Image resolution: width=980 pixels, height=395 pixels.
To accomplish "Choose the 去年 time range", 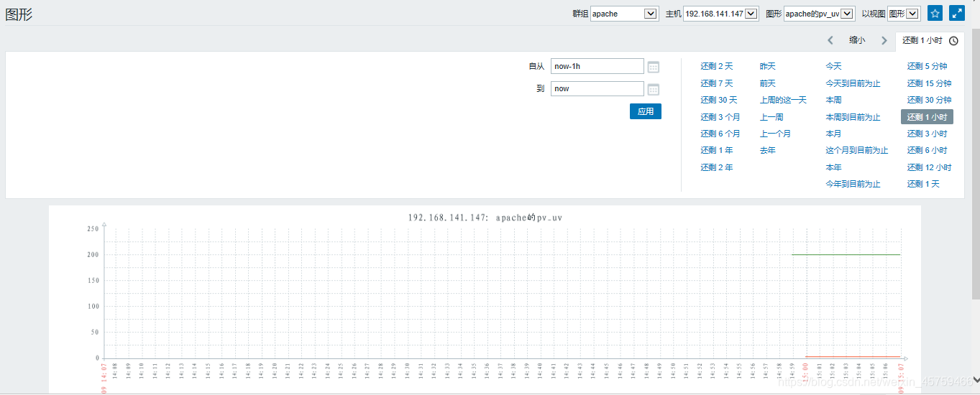I will click(768, 150).
